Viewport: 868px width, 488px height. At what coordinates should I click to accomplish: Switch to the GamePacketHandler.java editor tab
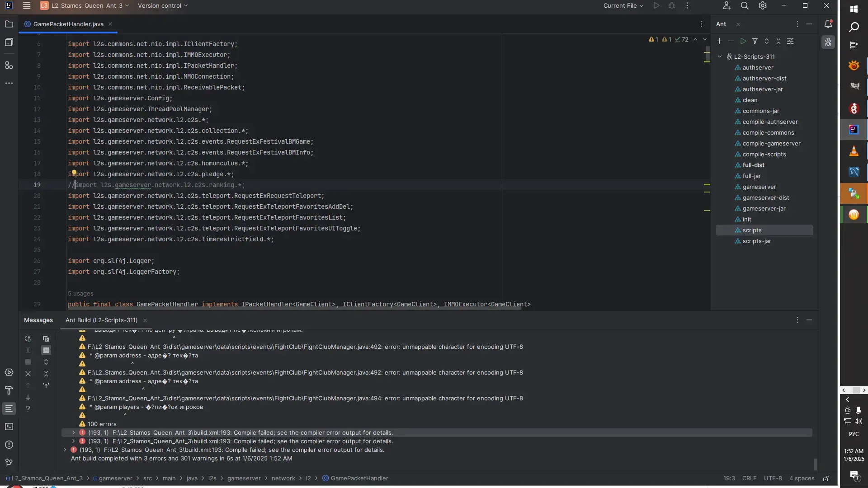[68, 24]
